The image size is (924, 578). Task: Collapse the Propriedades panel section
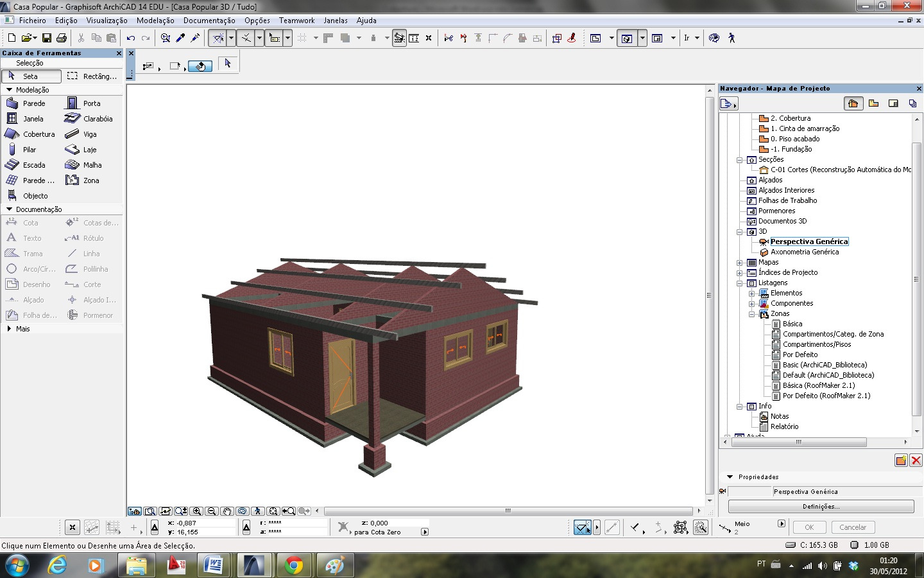tap(730, 477)
